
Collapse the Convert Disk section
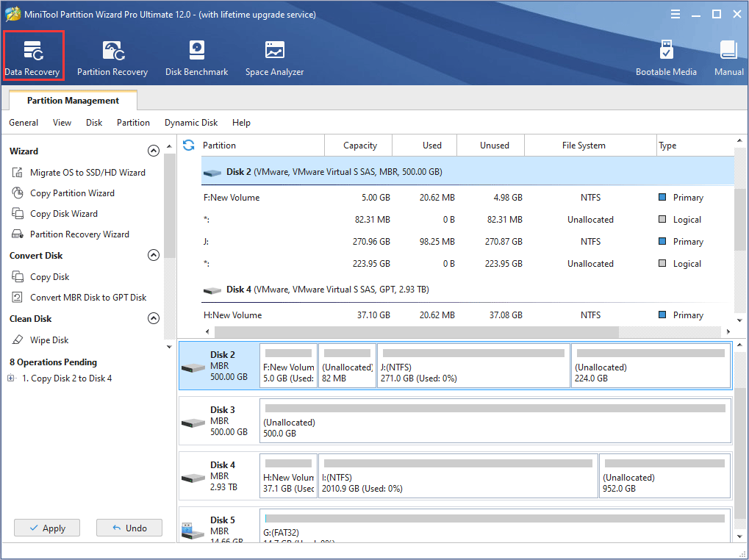[154, 256]
